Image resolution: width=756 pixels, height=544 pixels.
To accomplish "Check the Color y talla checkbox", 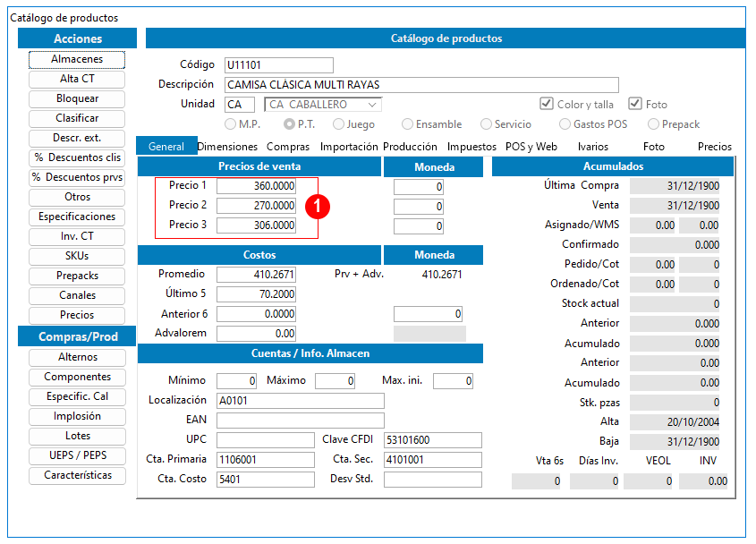I will tap(547, 104).
